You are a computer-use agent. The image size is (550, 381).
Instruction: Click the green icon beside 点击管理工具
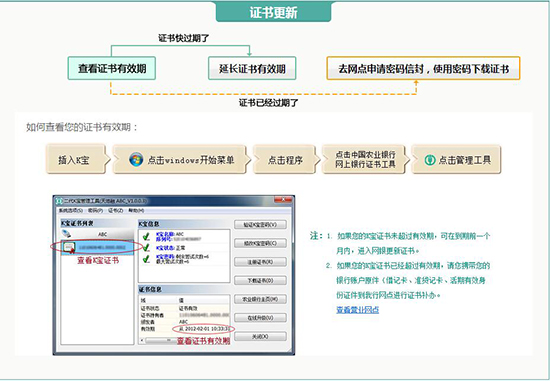click(430, 160)
